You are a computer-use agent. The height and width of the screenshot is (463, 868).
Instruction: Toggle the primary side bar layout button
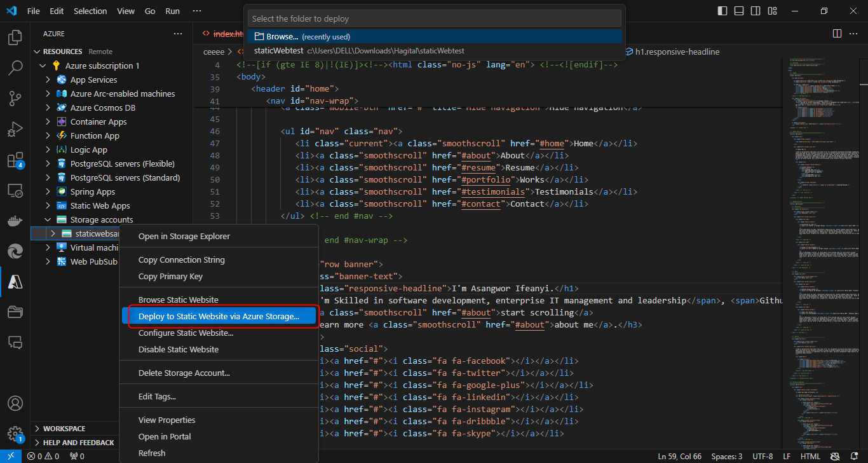point(722,11)
